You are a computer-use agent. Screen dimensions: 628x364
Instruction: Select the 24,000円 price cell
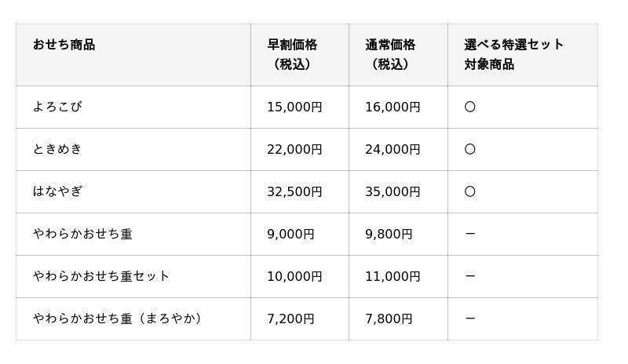392,149
